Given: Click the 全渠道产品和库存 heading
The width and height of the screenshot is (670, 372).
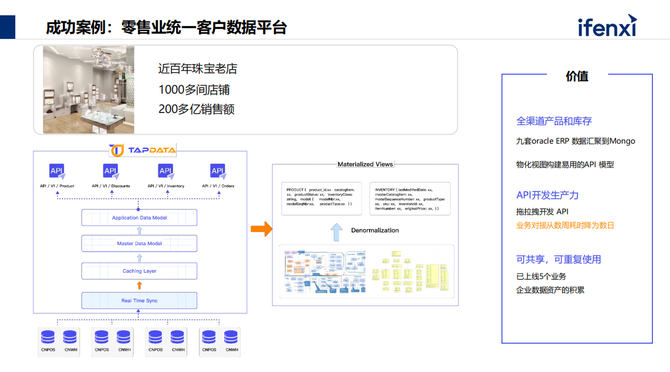Looking at the screenshot, I should (x=554, y=121).
